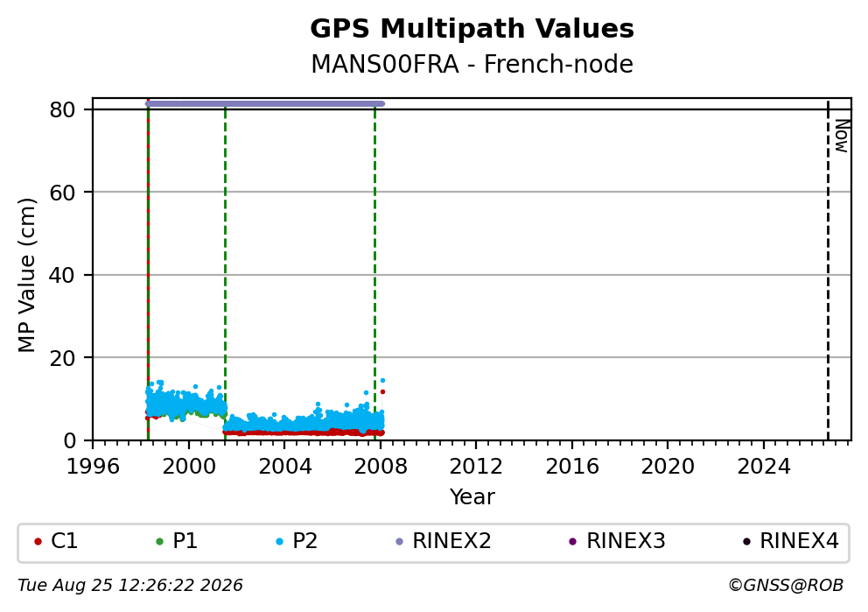Viewport: 868px width, 612px height.
Task: Click the blue P2 legend dot
Action: [x=279, y=542]
